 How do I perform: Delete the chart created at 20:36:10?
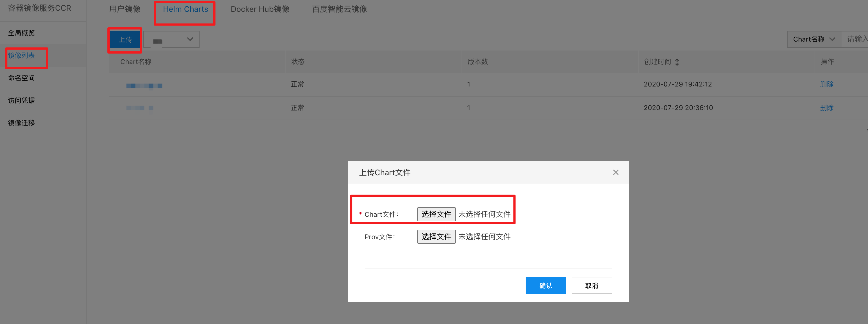coord(827,108)
